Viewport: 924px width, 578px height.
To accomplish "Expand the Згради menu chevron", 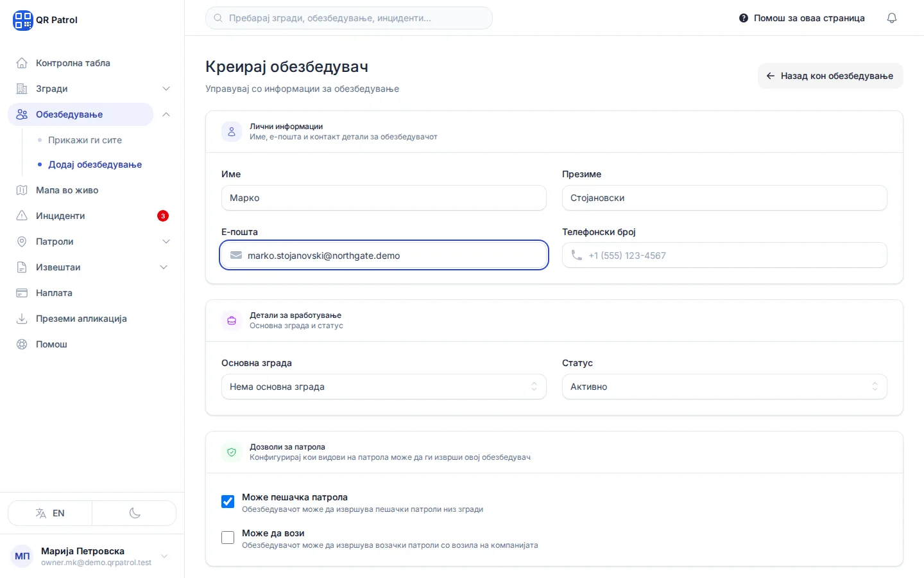I will point(166,89).
